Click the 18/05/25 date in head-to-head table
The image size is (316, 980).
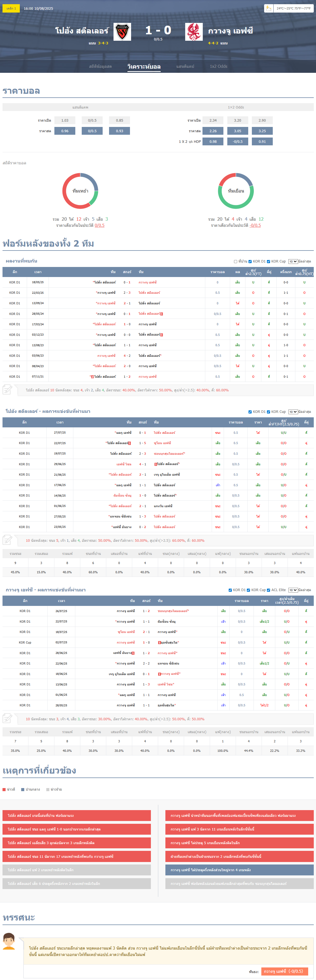pyautogui.click(x=38, y=282)
